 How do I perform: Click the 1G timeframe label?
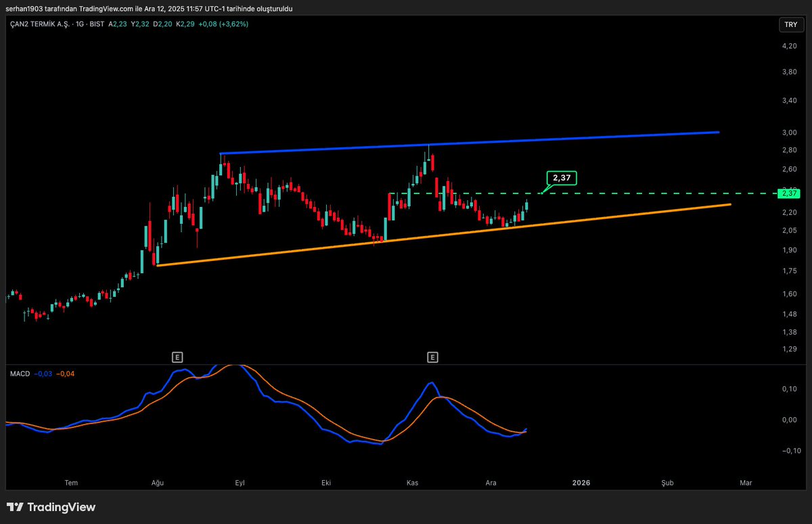point(78,24)
